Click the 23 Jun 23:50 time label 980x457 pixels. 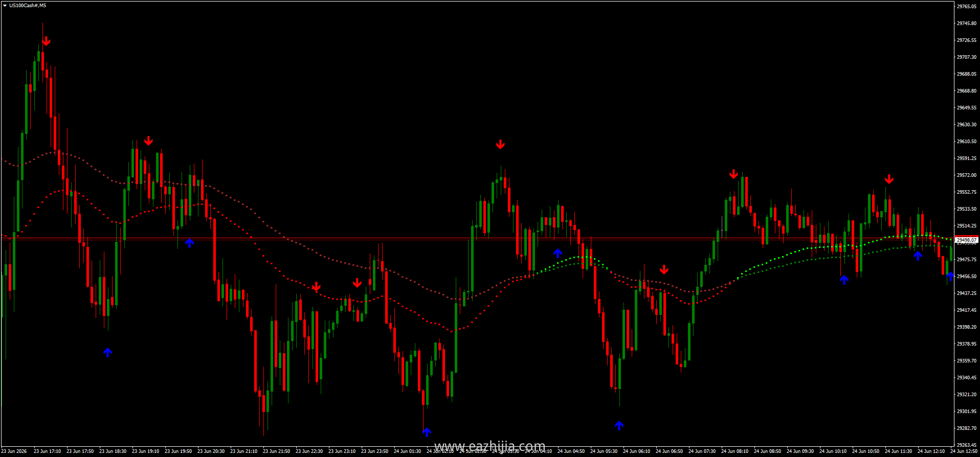(374, 451)
